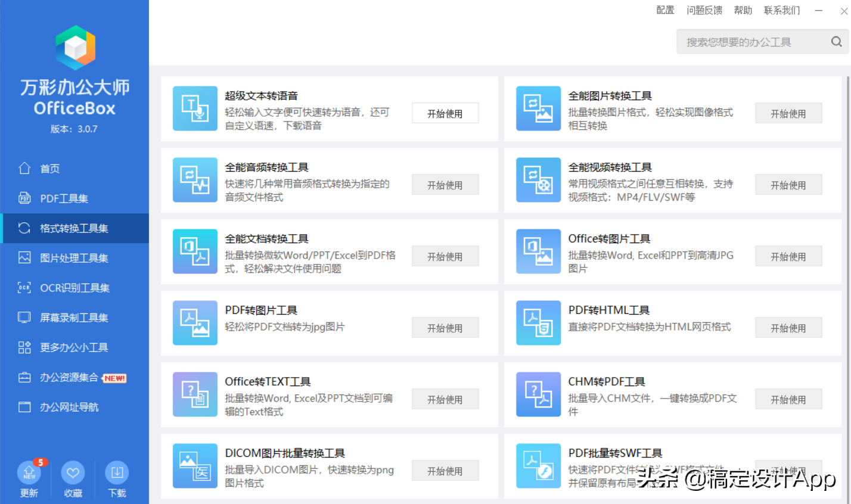Click the 图片处理工具集 picture icon
The height and width of the screenshot is (504, 851).
click(24, 257)
